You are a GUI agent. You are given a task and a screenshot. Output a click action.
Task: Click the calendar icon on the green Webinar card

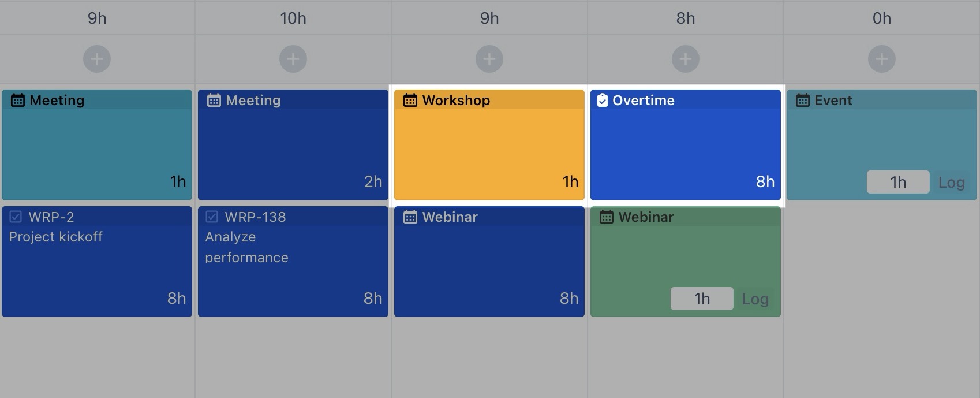(606, 217)
